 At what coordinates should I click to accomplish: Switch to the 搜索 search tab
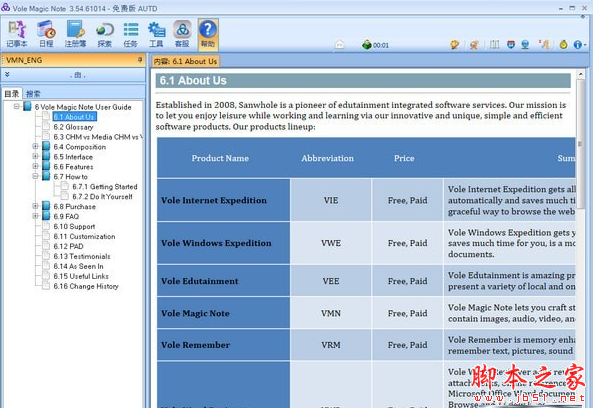[x=33, y=93]
